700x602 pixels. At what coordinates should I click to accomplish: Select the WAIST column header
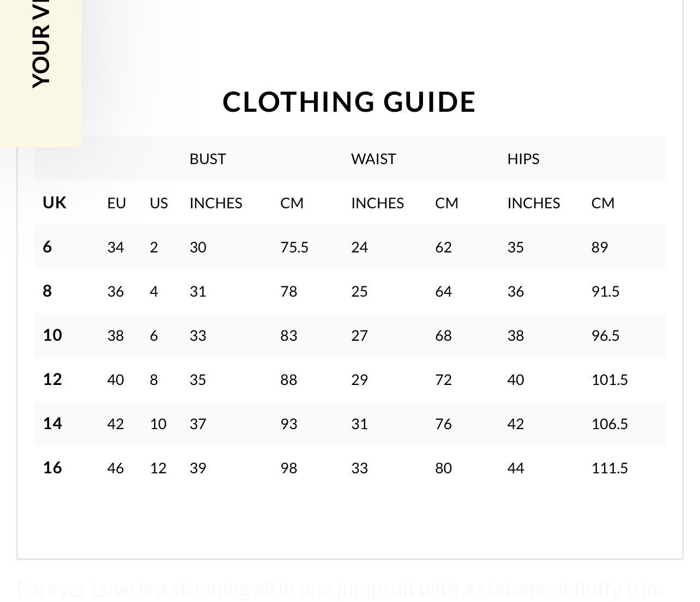(x=373, y=159)
